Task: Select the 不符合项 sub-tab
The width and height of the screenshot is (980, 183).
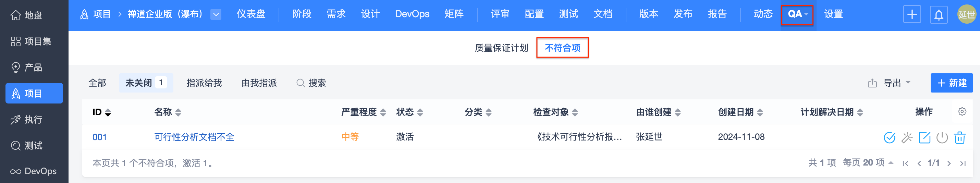Action: 562,48
